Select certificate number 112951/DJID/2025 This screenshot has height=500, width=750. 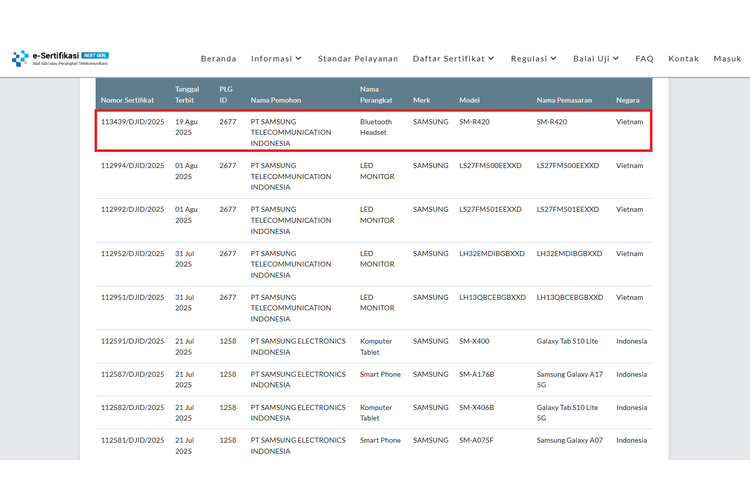tap(132, 297)
